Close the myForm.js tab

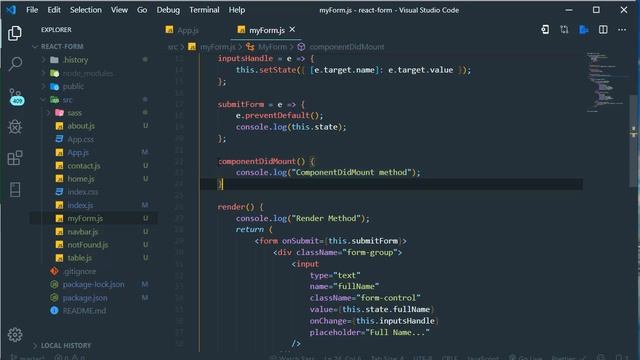tap(292, 29)
